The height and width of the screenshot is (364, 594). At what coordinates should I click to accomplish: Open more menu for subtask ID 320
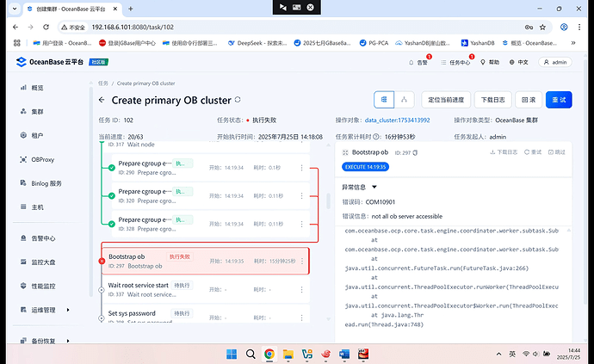pyautogui.click(x=301, y=196)
